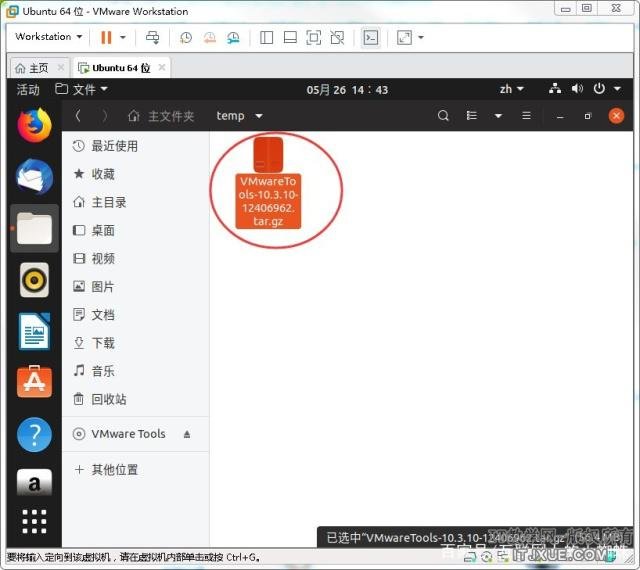
Task: Open the Help icon in dock
Action: coord(34,434)
